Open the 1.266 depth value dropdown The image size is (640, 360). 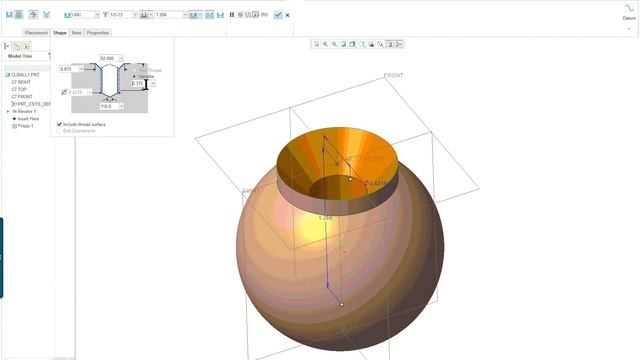tap(185, 15)
